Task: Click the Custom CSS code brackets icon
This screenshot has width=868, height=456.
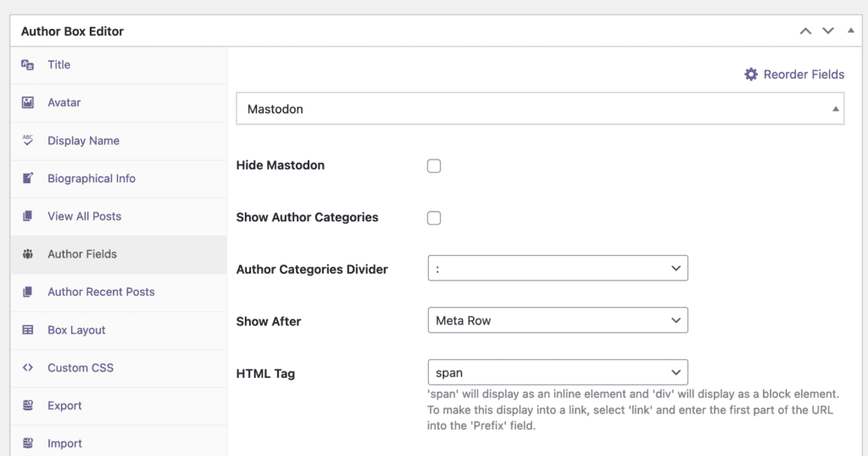Action: (28, 368)
